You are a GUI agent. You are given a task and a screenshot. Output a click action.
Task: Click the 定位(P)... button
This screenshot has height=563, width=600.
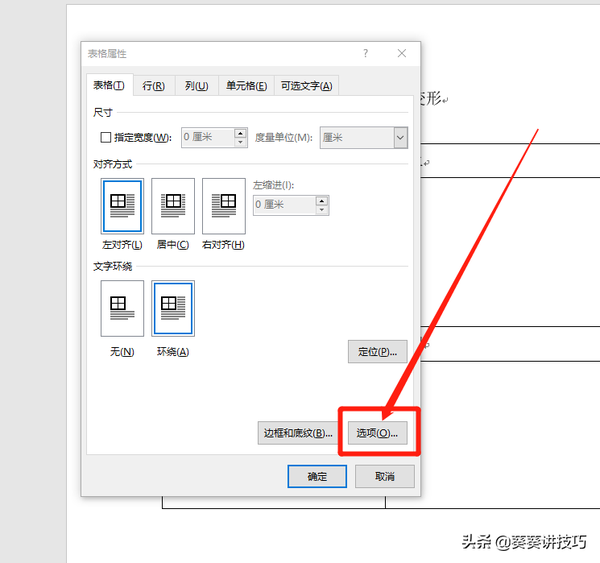click(x=377, y=351)
